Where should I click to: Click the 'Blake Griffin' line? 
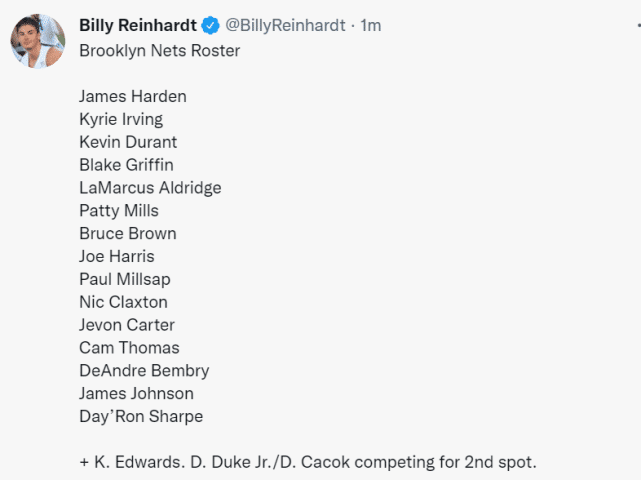pos(126,165)
